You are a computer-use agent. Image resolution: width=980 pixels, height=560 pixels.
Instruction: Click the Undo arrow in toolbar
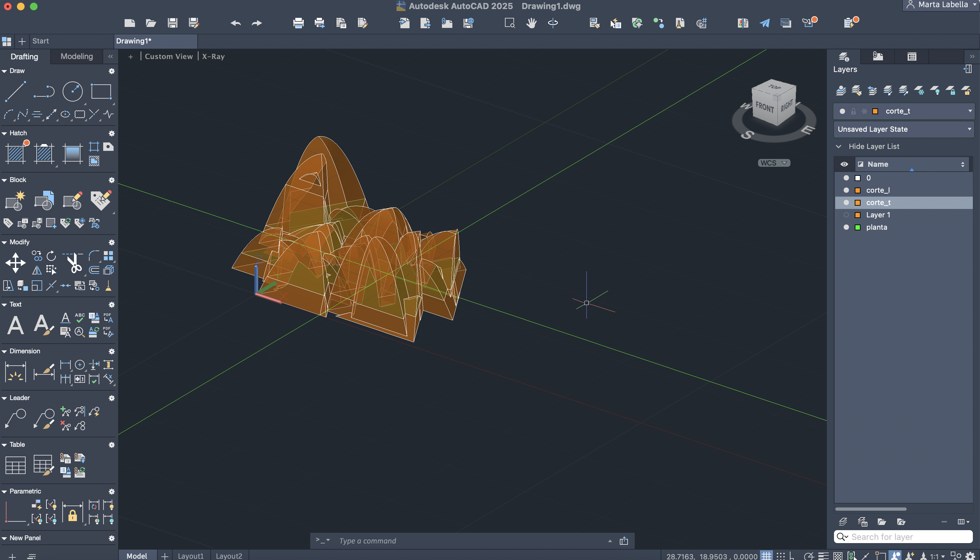click(235, 23)
